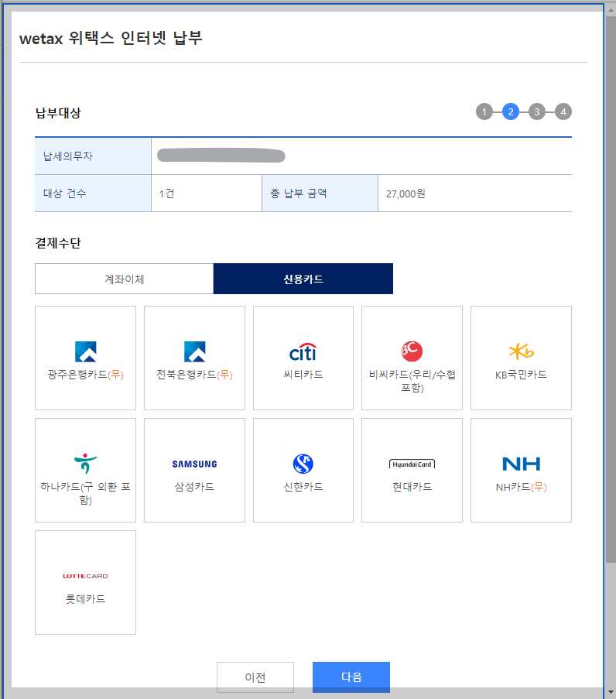Screen dimensions: 616x699
Task: Click step 1 progress circle
Action: tap(484, 112)
